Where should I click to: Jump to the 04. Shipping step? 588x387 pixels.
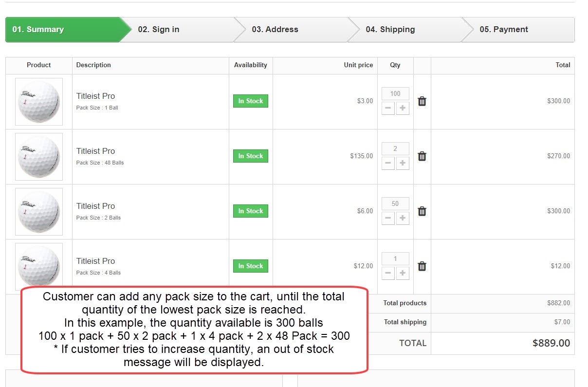tap(390, 29)
